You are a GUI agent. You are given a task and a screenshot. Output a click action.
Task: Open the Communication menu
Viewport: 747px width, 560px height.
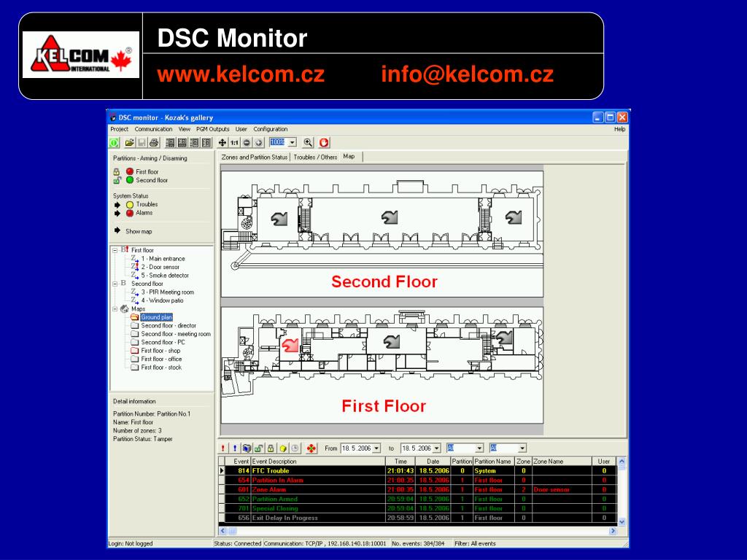click(x=153, y=129)
